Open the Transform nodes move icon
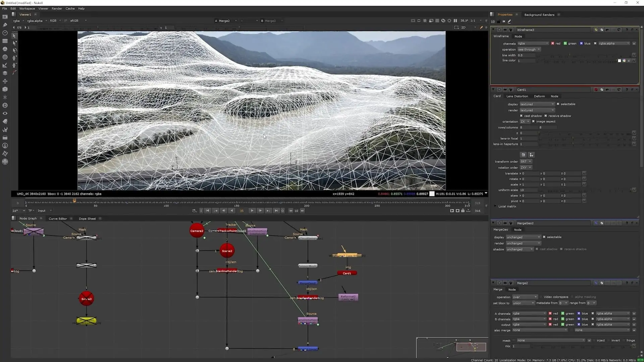The height and width of the screenshot is (362, 644). [5, 81]
